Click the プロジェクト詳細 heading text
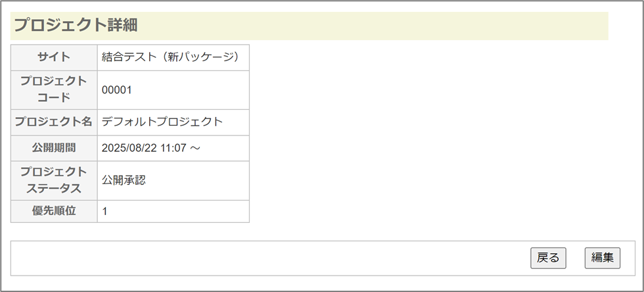This screenshot has width=644, height=292. tap(75, 26)
